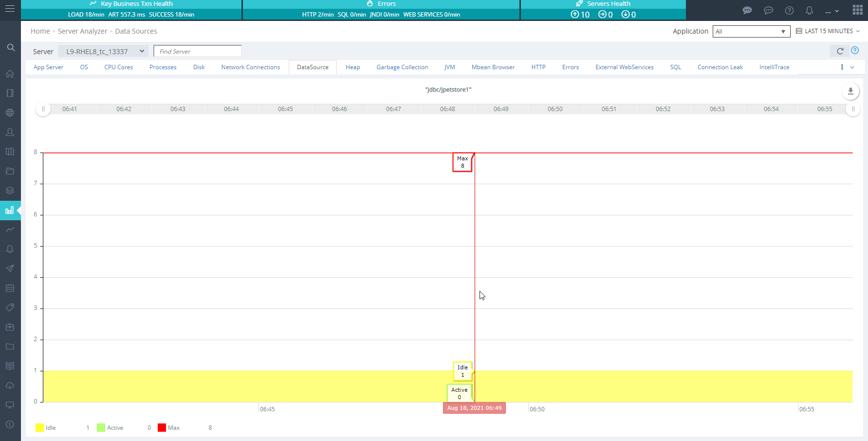Switch to the Connection Leak tab
Viewport: 868px width, 441px height.
[720, 67]
